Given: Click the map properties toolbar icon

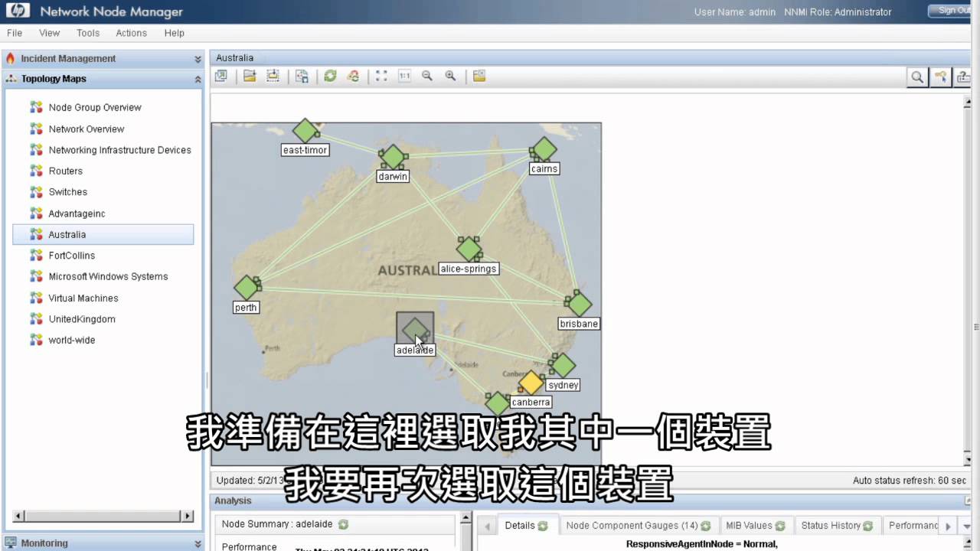Looking at the screenshot, I should pos(302,76).
